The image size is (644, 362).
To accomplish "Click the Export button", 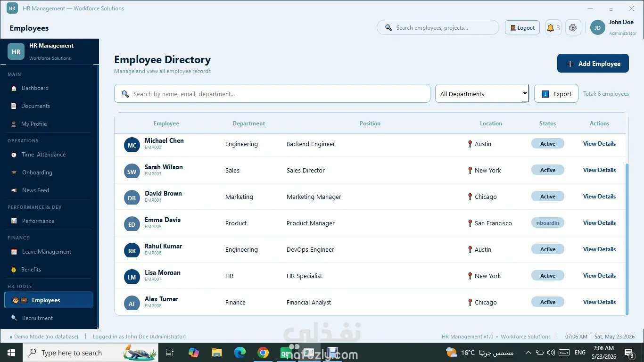I will (x=556, y=94).
